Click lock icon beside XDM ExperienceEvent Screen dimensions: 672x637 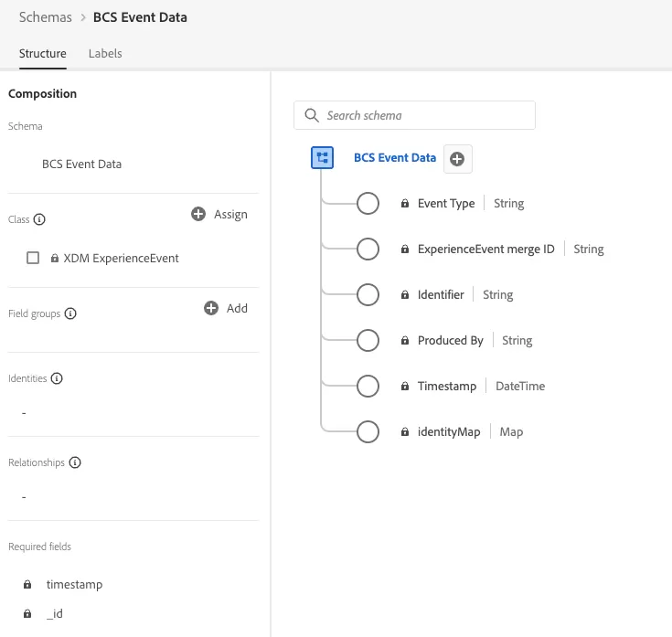coord(55,258)
